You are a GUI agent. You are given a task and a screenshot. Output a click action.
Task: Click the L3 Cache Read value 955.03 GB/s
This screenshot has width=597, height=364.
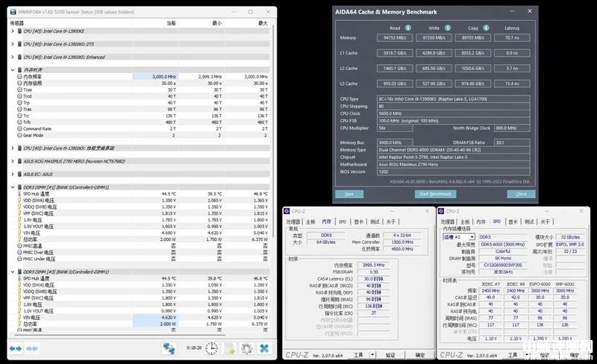click(395, 84)
